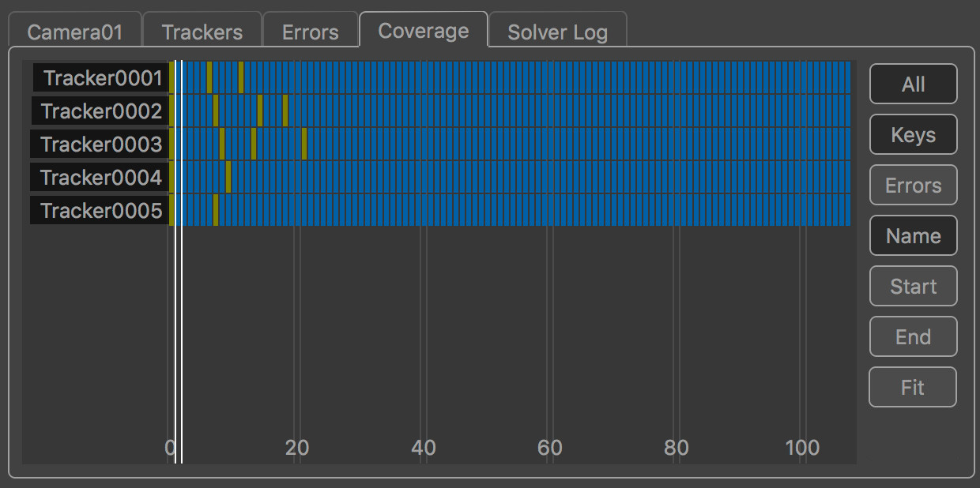Open the Solver Log tab
The width and height of the screenshot is (980, 488).
click(x=557, y=32)
